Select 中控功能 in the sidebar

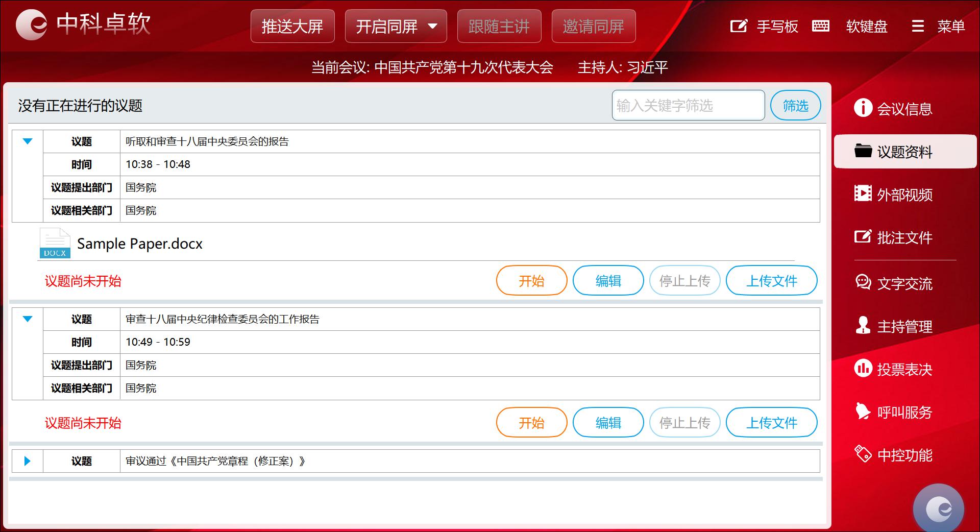[x=904, y=454]
